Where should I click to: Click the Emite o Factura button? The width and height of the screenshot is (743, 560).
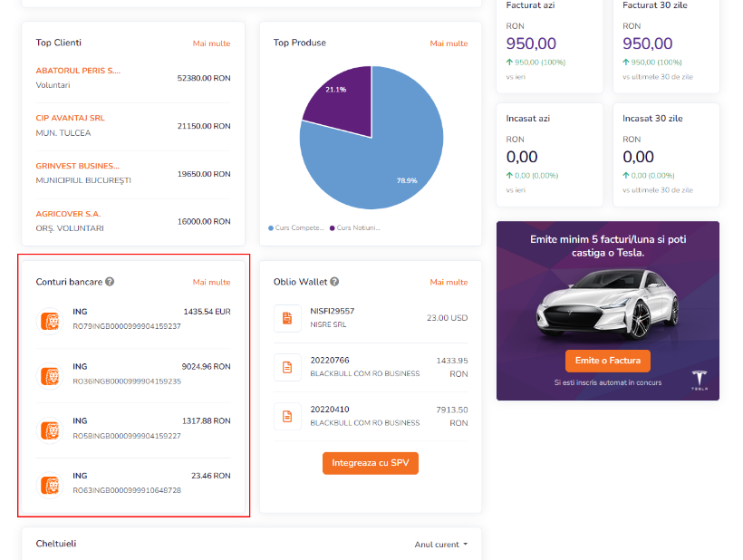pyautogui.click(x=607, y=361)
